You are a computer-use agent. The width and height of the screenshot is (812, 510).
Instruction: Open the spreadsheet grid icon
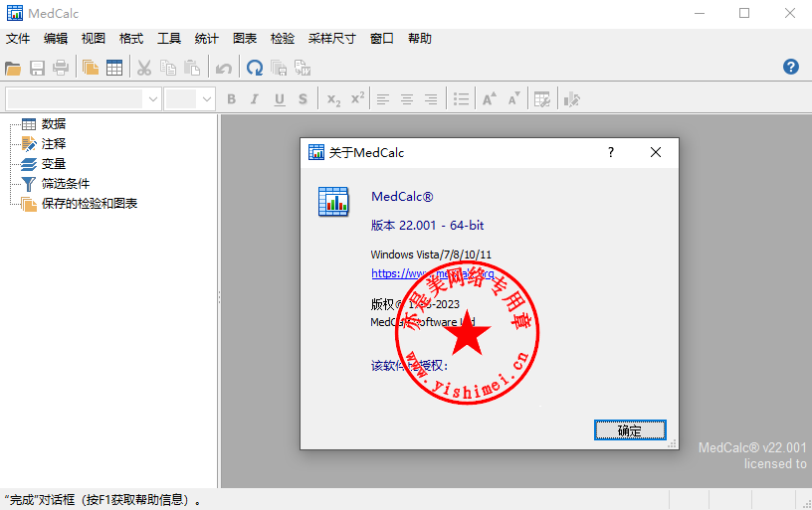pyautogui.click(x=114, y=68)
